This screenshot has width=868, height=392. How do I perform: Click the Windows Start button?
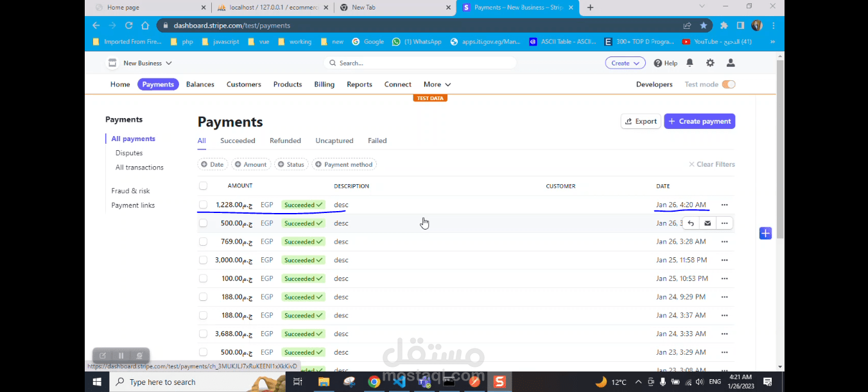tap(97, 382)
